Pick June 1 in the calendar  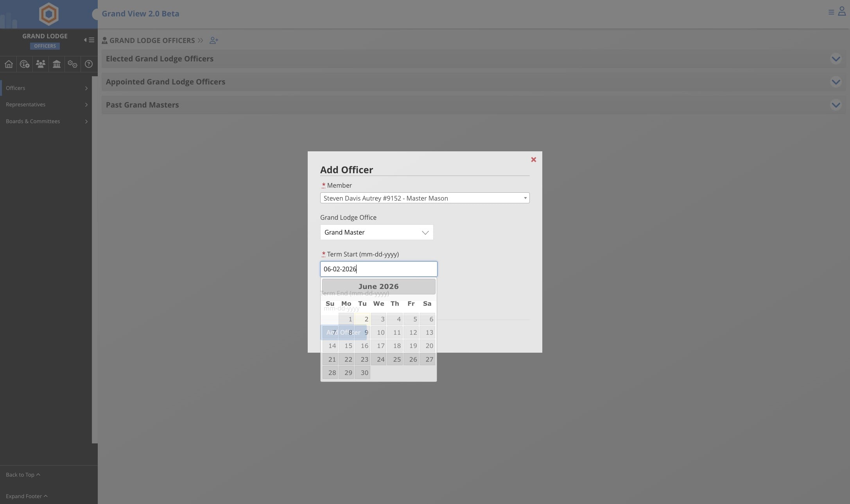pos(346,319)
